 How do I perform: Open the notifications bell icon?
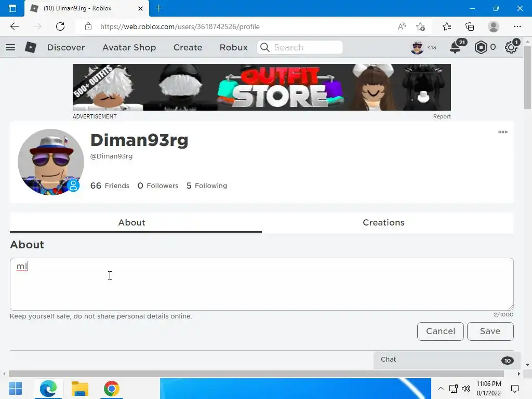pos(455,47)
